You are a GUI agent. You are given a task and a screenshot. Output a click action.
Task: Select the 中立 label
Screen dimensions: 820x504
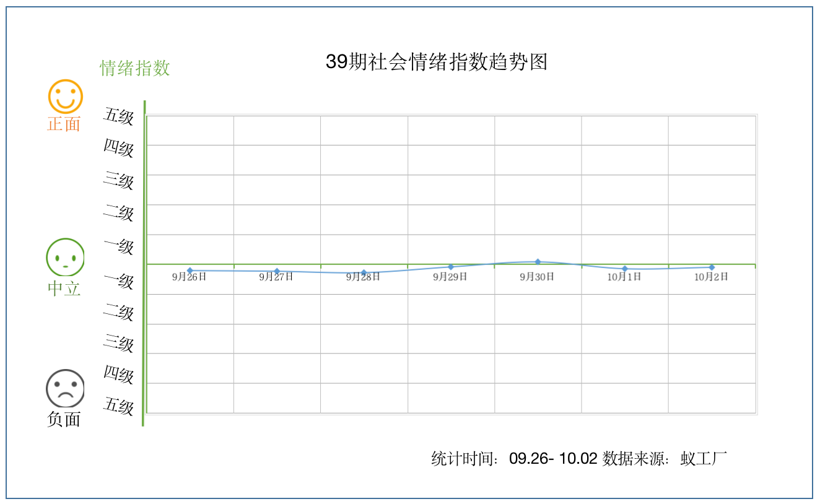64,288
